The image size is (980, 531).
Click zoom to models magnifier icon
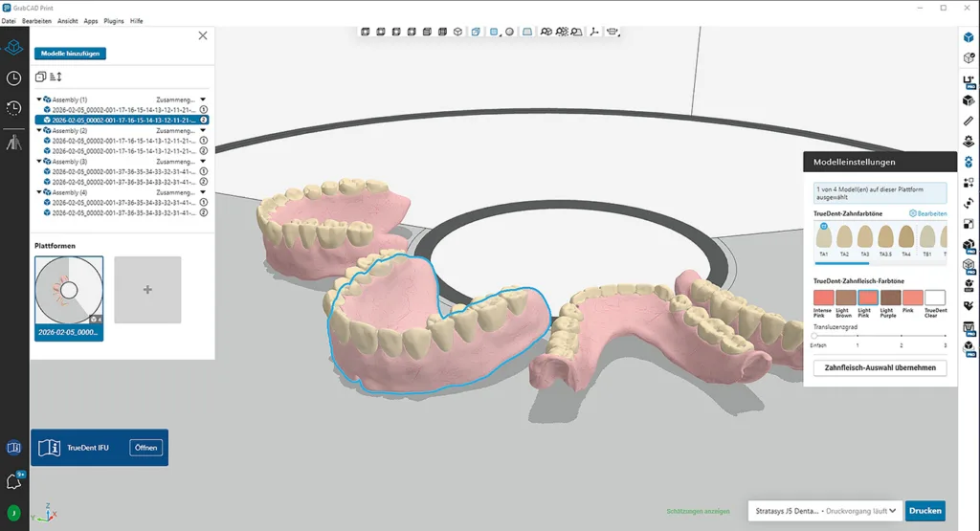click(546, 32)
